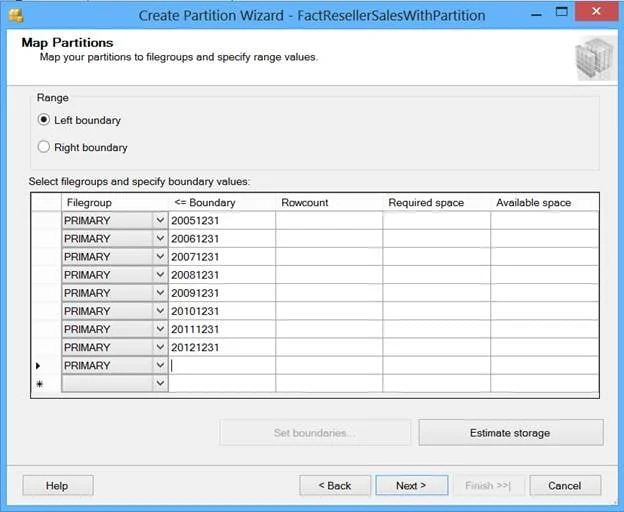624x512 pixels.
Task: Click Rowcount cell for boundary 20051231
Action: point(329,220)
